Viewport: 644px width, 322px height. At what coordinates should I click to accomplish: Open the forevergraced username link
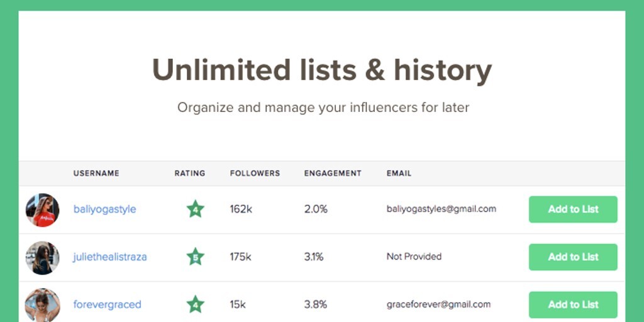[107, 304]
